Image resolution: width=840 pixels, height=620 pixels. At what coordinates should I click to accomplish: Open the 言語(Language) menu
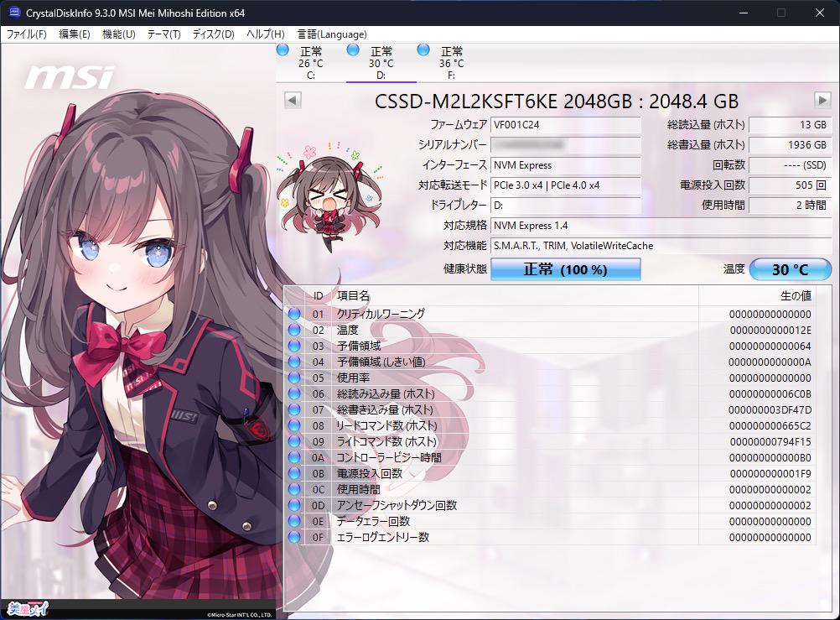(x=332, y=34)
